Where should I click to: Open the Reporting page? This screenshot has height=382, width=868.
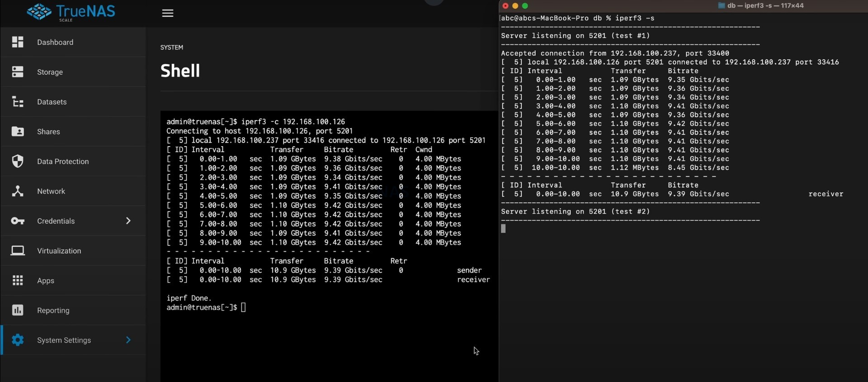(x=73, y=310)
